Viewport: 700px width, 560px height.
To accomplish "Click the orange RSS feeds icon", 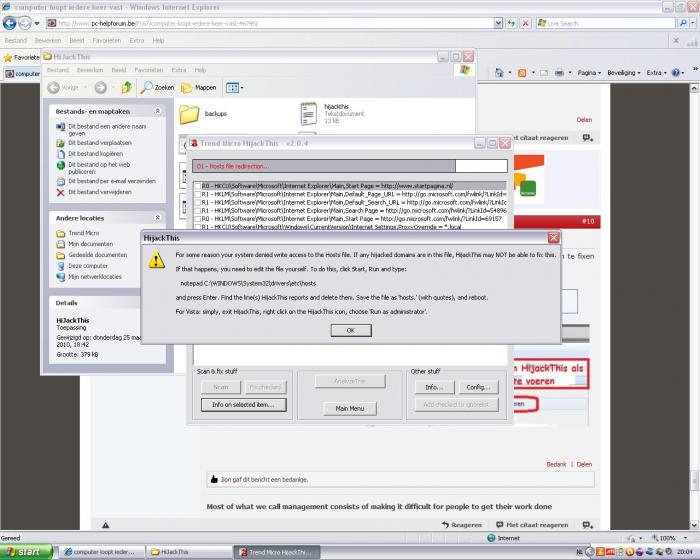I will point(521,73).
